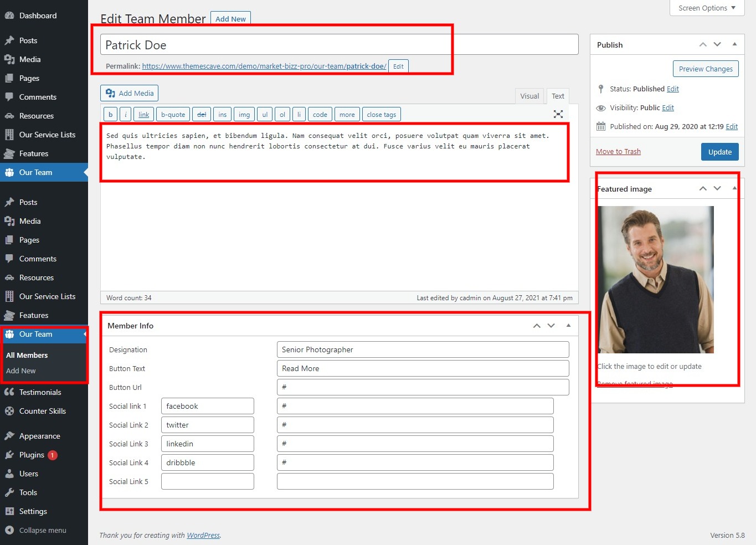The image size is (756, 545).
Task: Insert image with img button
Action: pyautogui.click(x=244, y=114)
